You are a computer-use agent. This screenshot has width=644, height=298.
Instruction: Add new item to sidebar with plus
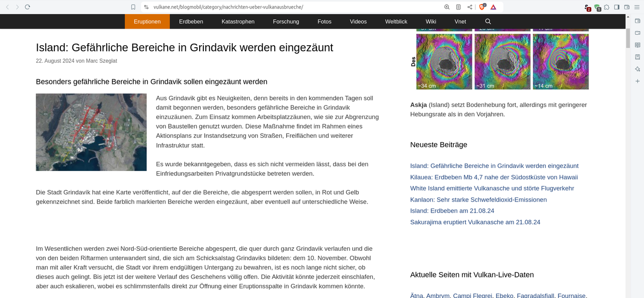point(637,81)
